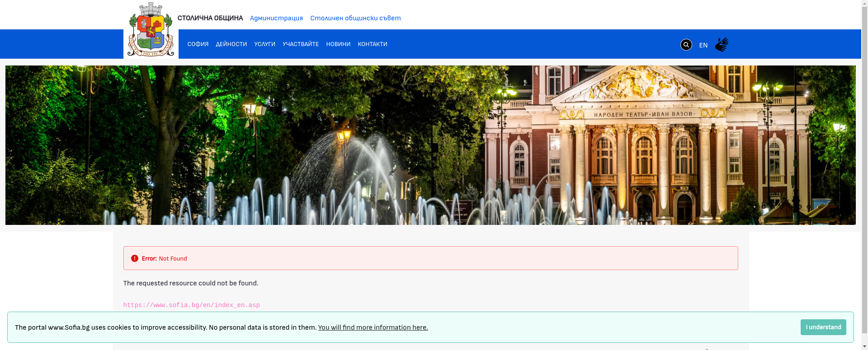Viewport: 868px width, 350px height.
Task: Expand the СОФИЯ menu
Action: [198, 44]
